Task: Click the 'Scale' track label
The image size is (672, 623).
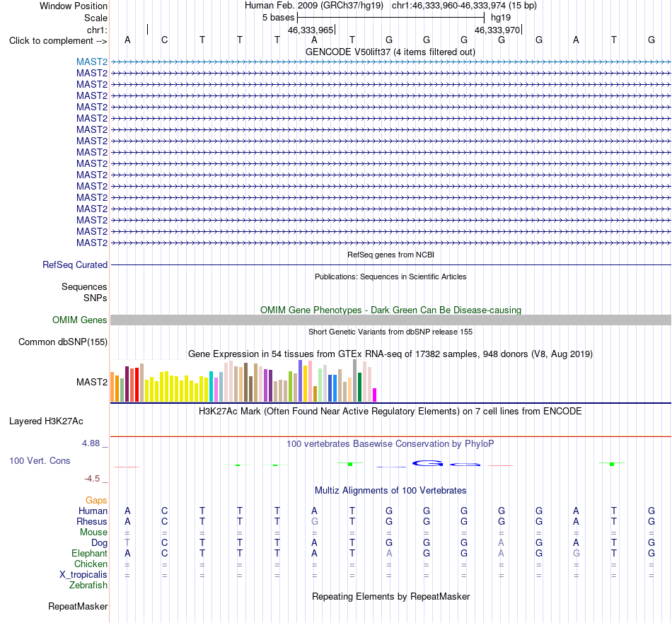Action: [95, 18]
